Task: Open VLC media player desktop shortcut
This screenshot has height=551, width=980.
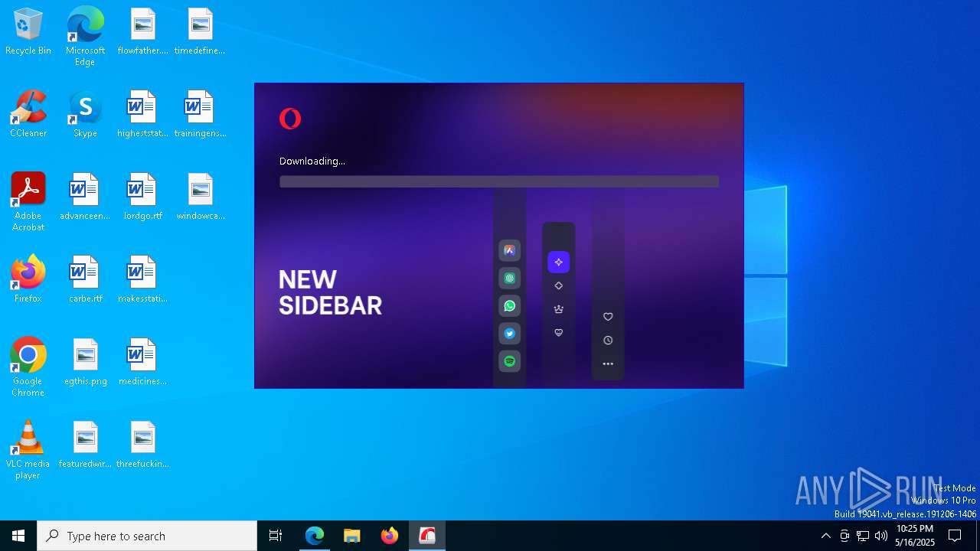Action: tap(28, 450)
